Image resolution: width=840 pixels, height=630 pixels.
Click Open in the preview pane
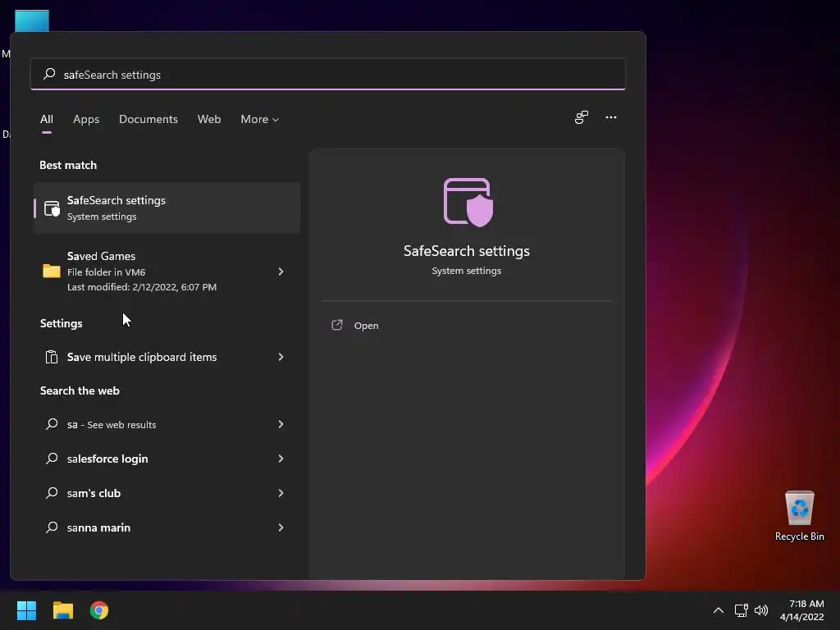[x=367, y=326]
